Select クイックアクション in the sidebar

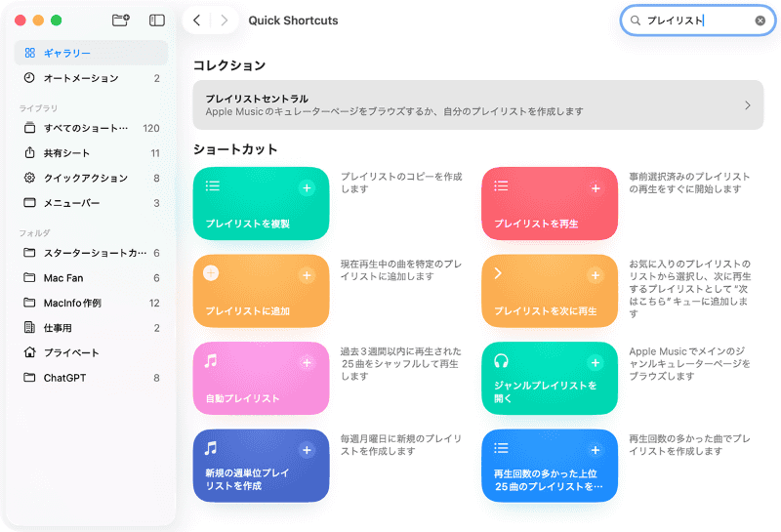(91, 178)
